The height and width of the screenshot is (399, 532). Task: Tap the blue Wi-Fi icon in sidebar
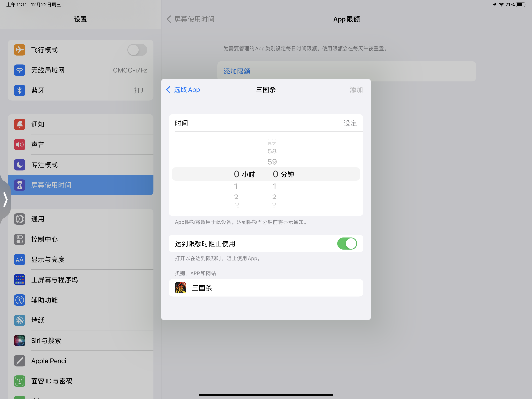(19, 70)
